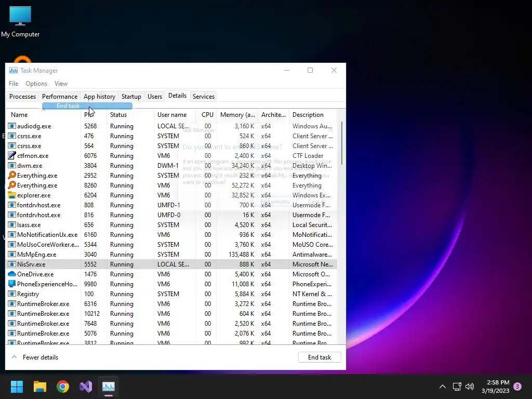Image resolution: width=532 pixels, height=399 pixels.
Task: Click the explorer.exe folder icon
Action: click(12, 195)
